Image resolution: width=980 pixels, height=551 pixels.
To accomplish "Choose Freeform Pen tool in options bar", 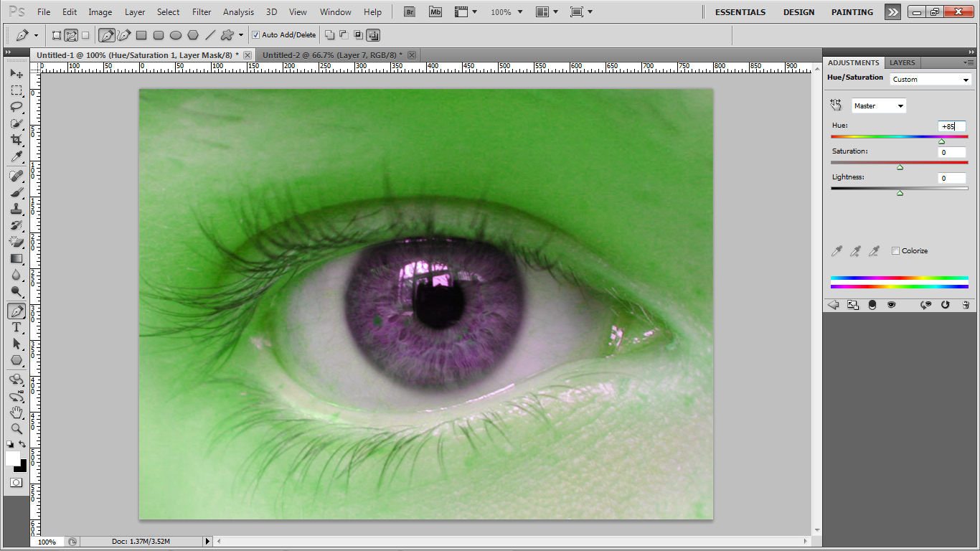I will pyautogui.click(x=124, y=34).
